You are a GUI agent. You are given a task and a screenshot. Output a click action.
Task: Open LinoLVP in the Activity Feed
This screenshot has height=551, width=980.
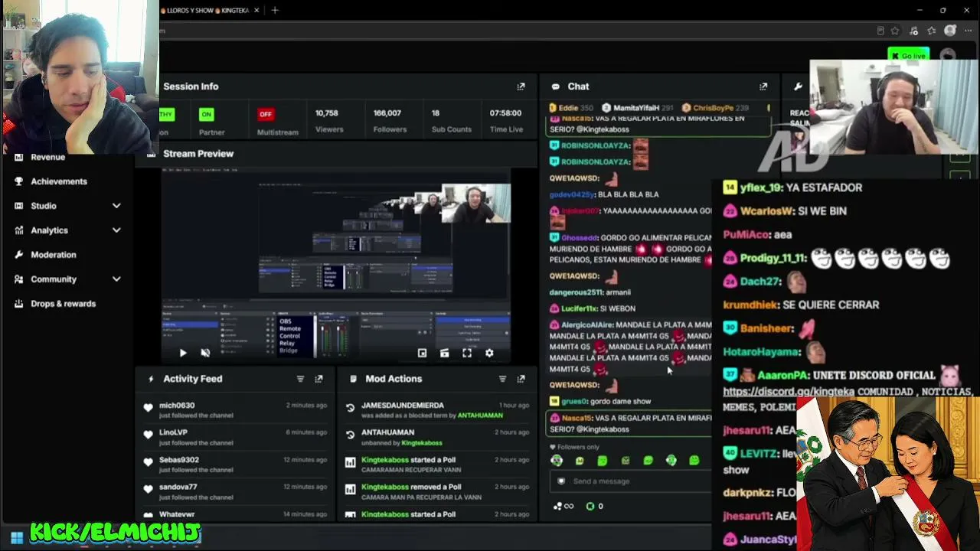click(173, 432)
